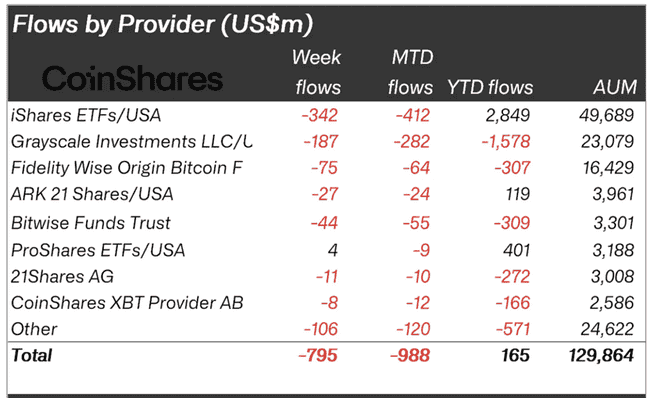Select the iShares ETFs/USA row label

[x=86, y=115]
